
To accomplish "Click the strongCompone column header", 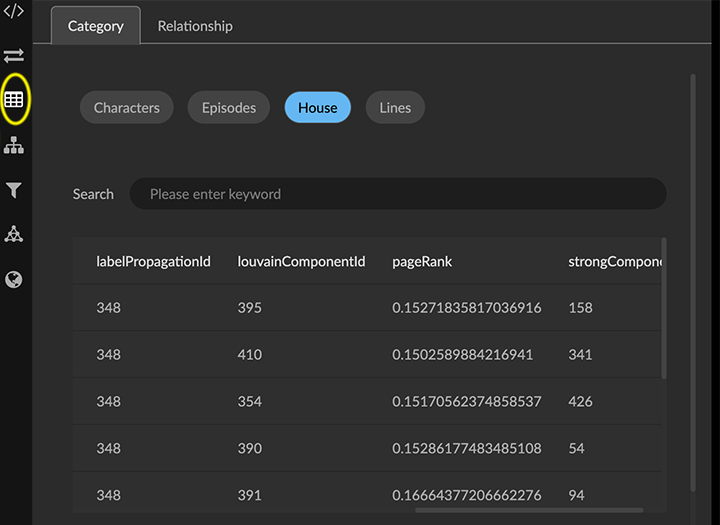I will click(615, 261).
